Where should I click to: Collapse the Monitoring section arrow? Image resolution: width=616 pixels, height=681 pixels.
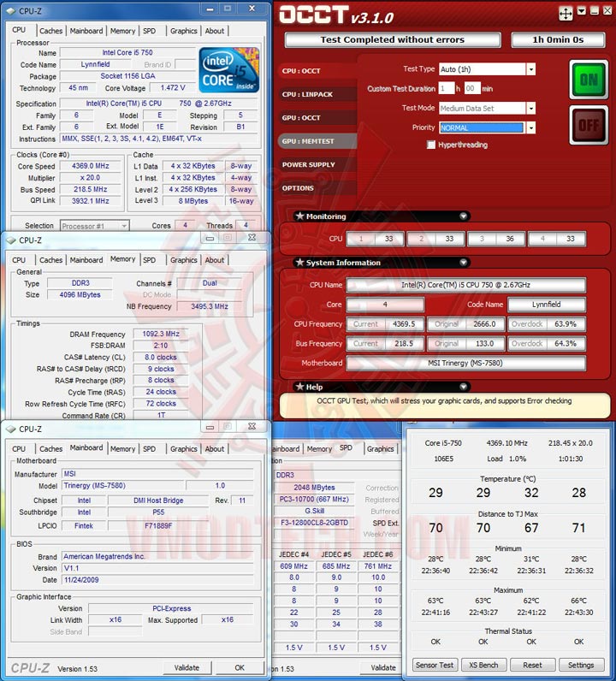[x=464, y=216]
